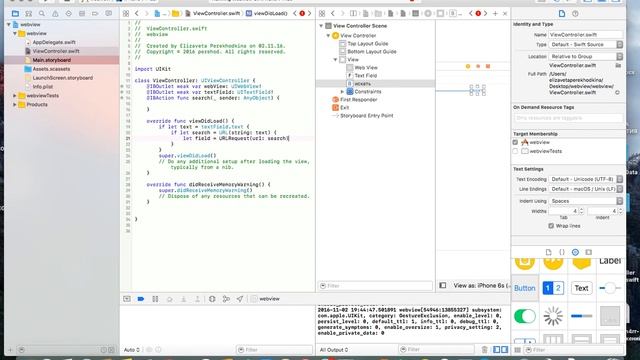
Task: Open the Type dropdown Default - Swift Source
Action: pos(586,44)
